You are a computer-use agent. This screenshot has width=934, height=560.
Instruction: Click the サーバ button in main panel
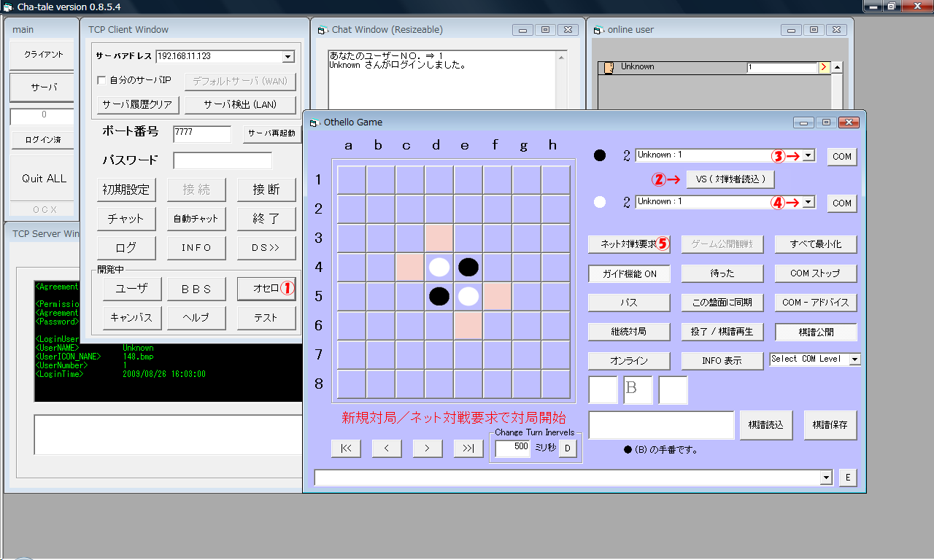[x=43, y=87]
